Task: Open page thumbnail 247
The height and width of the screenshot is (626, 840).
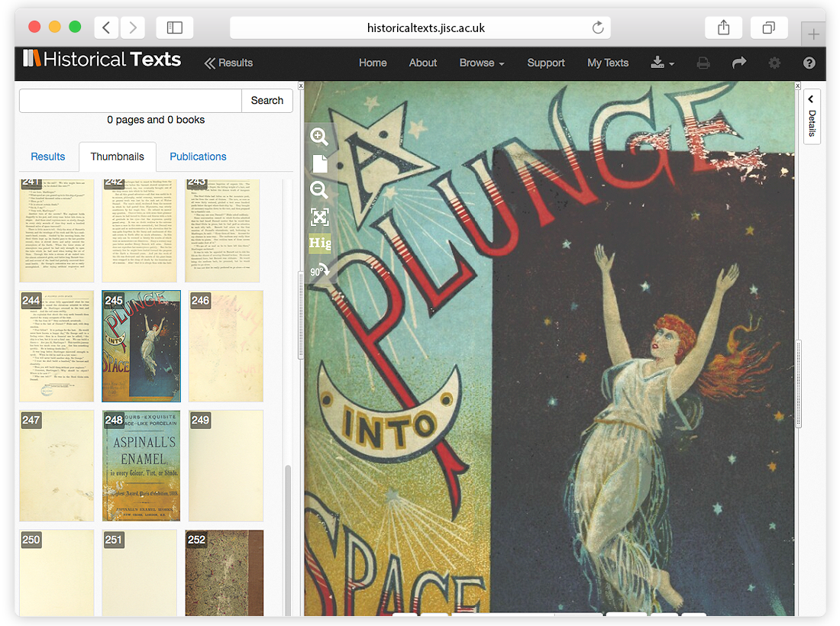Action: pyautogui.click(x=57, y=466)
